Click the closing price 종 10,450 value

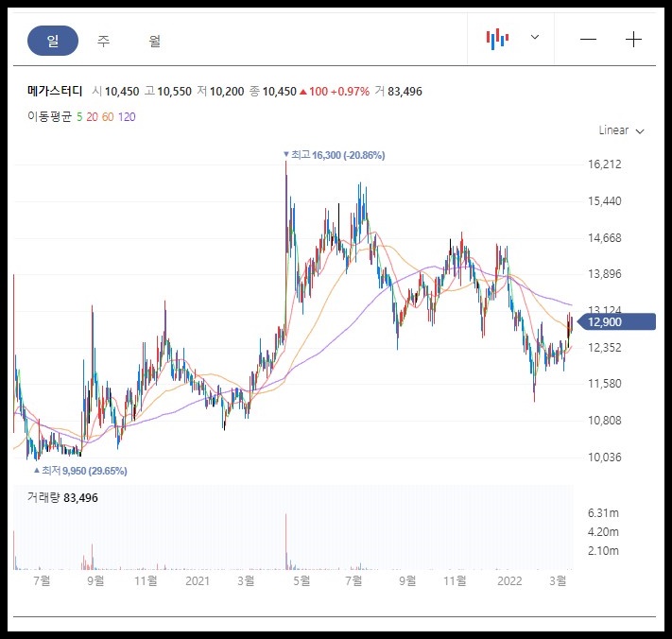[273, 92]
